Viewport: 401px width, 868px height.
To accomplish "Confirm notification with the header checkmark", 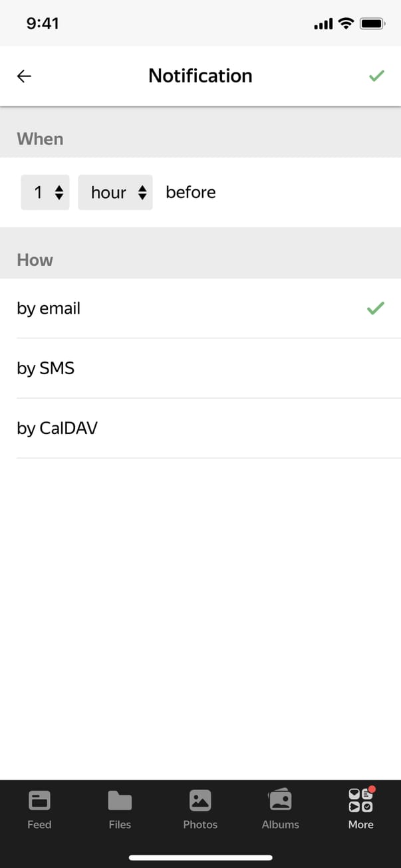I will 376,76.
